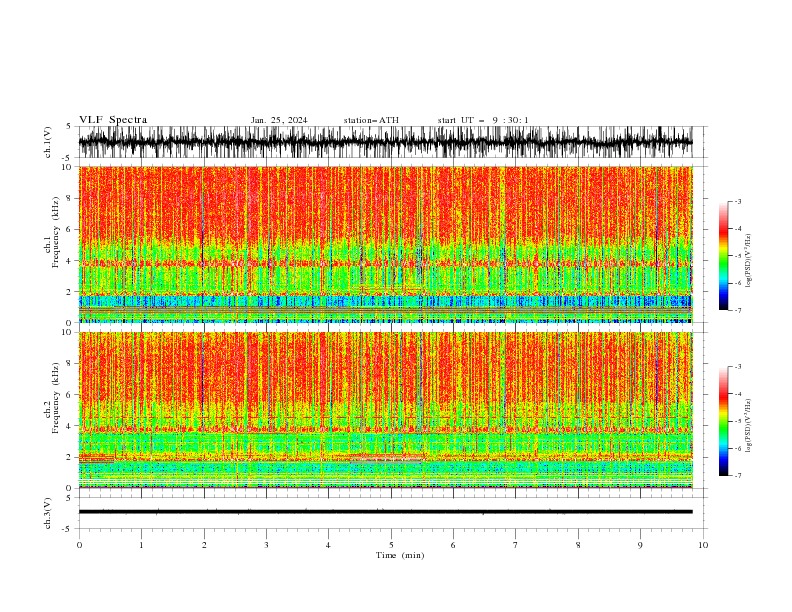Select the "start UT = 9 :30: 1" text
Screen dimensions: 792x612
click(483, 120)
